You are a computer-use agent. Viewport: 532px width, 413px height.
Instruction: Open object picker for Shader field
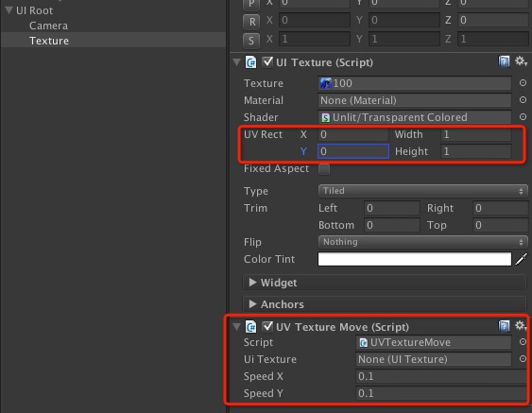[x=523, y=117]
